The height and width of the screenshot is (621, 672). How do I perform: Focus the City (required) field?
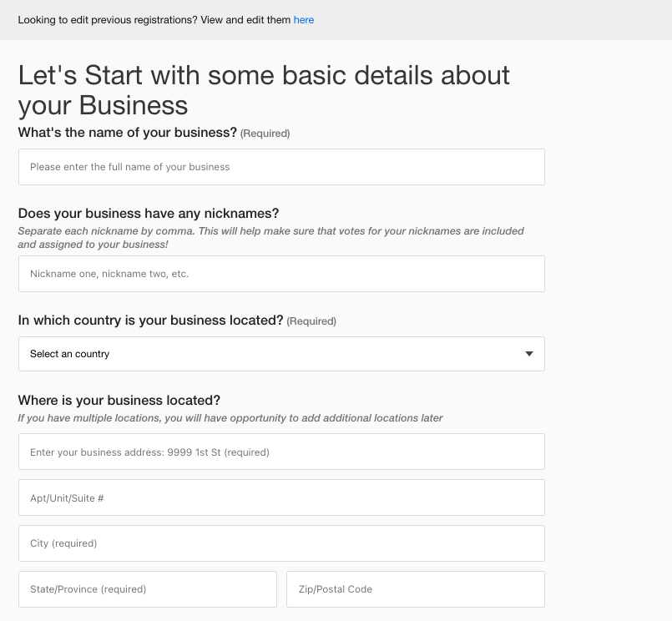tap(281, 543)
